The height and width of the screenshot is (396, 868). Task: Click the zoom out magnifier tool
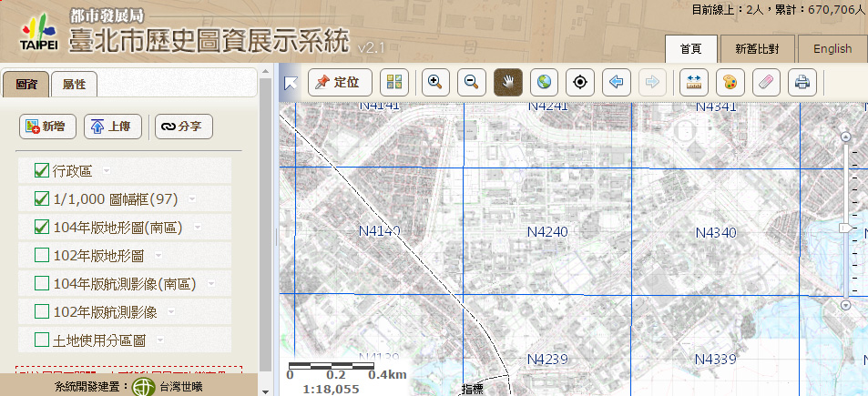click(471, 83)
